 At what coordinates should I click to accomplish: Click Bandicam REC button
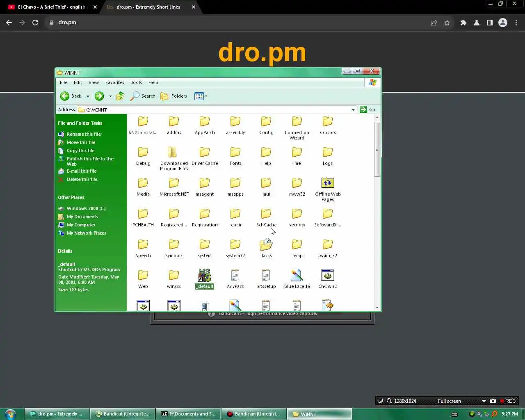click(x=508, y=401)
